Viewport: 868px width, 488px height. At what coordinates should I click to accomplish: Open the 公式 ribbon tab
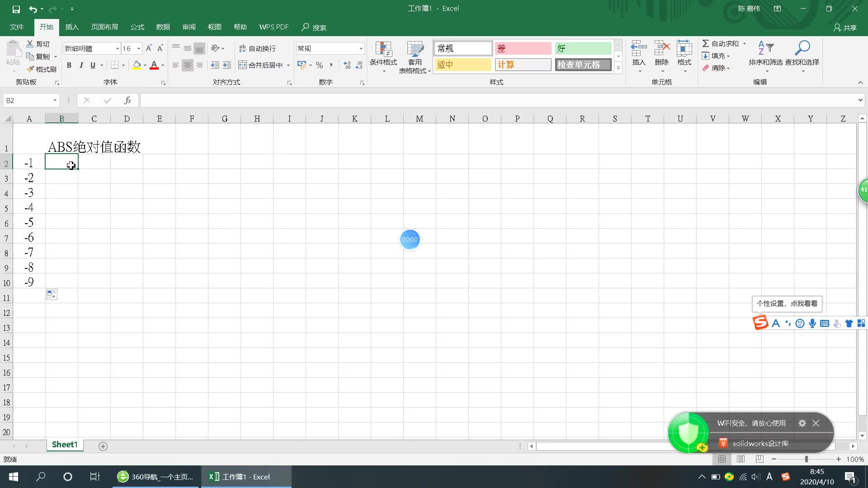click(x=137, y=27)
